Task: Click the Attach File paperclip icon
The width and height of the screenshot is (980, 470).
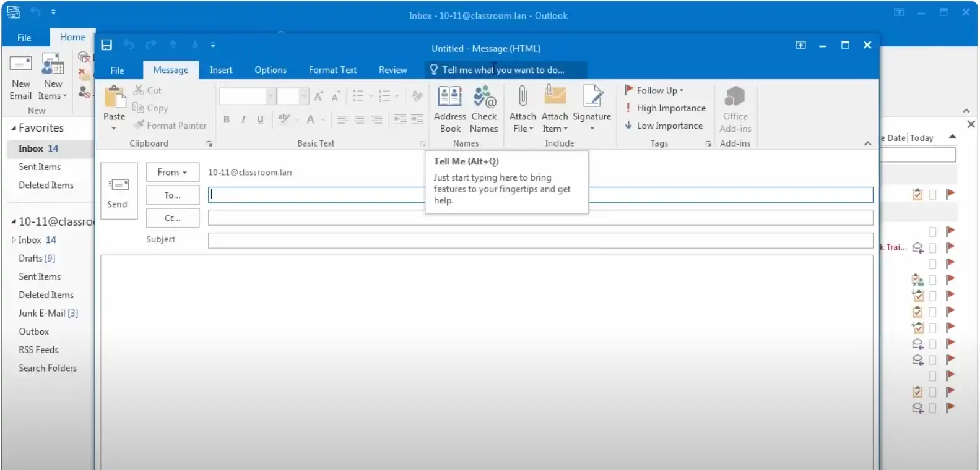Action: pyautogui.click(x=523, y=98)
